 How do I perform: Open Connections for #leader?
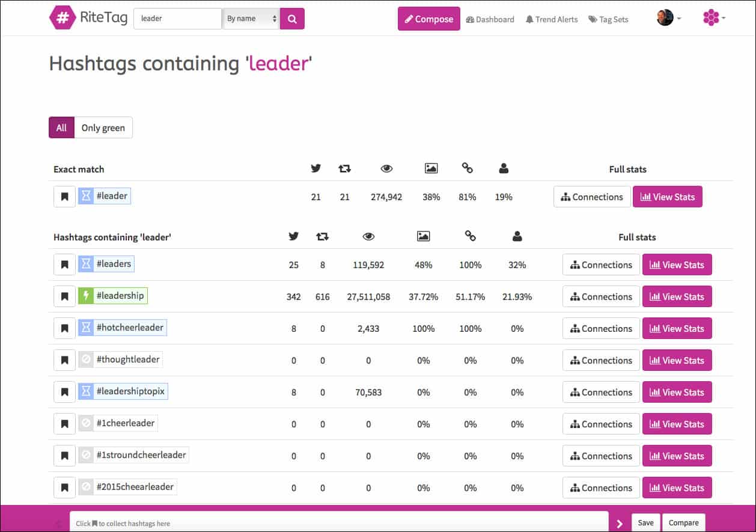pyautogui.click(x=592, y=197)
